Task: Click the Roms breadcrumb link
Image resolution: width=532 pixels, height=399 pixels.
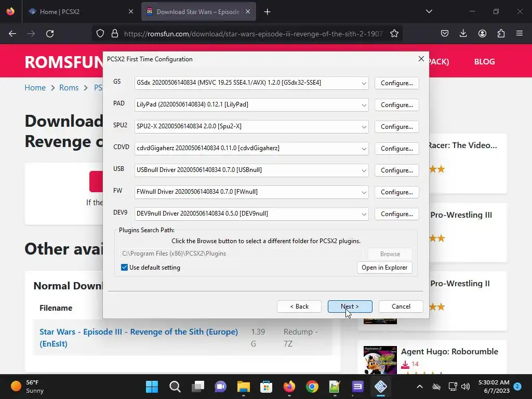Action: (x=69, y=87)
